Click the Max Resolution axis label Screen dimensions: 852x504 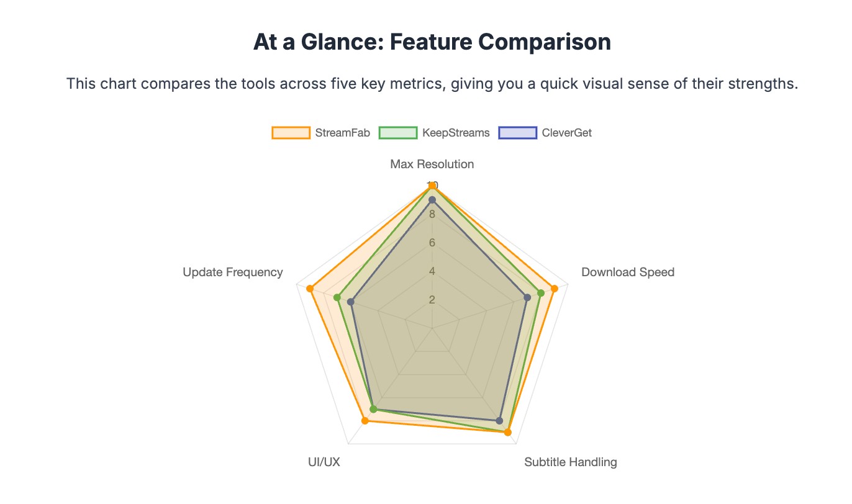[432, 164]
